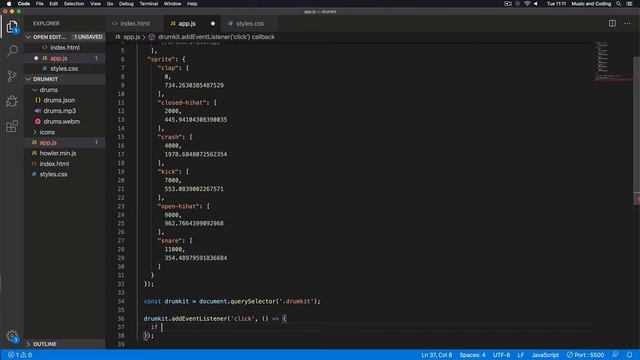Open the Selection menu
Screen dimensions: 640x360
(74, 4)
